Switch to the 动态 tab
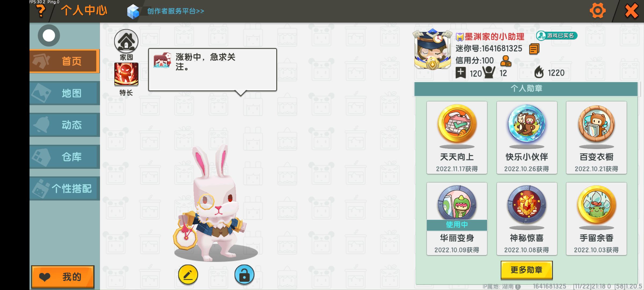The width and height of the screenshot is (644, 290). click(x=65, y=125)
